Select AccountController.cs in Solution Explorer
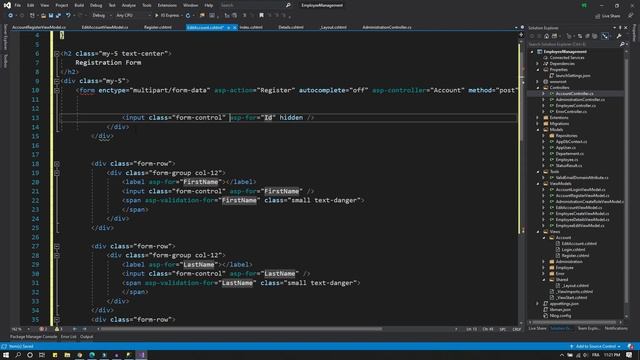Screen dimensions: 640x360 [574, 94]
